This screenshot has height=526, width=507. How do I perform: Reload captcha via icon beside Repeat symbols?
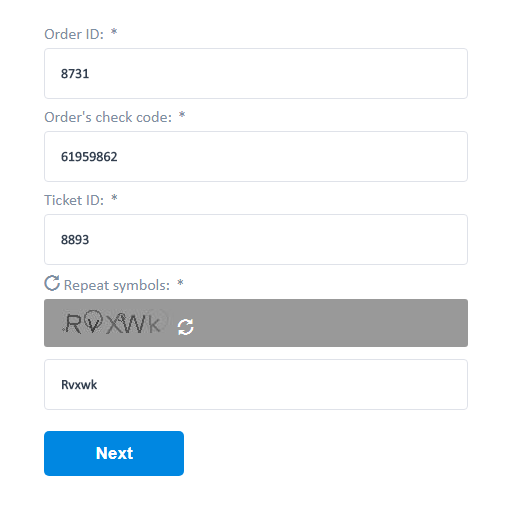[x=52, y=283]
